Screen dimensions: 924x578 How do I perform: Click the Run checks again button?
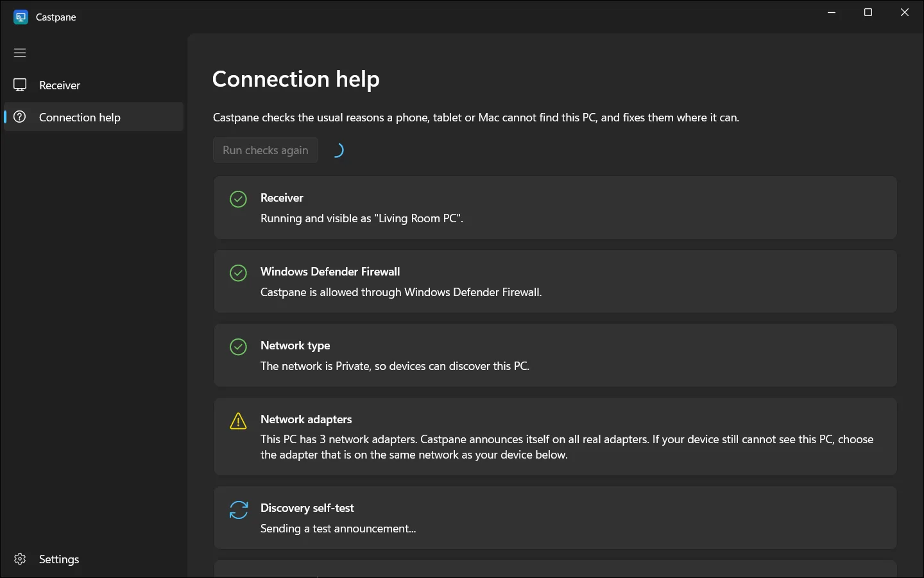(266, 150)
